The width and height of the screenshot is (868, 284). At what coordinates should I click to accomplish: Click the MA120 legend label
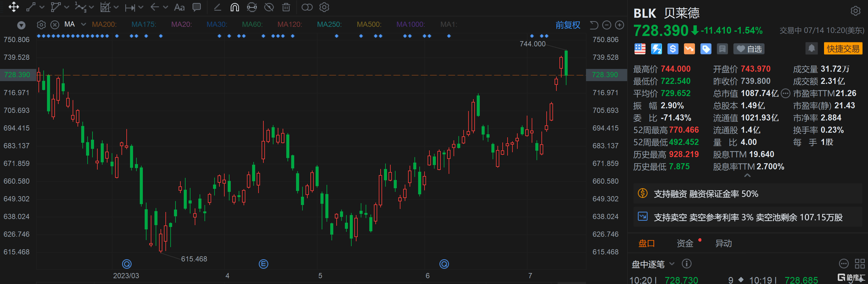click(289, 24)
